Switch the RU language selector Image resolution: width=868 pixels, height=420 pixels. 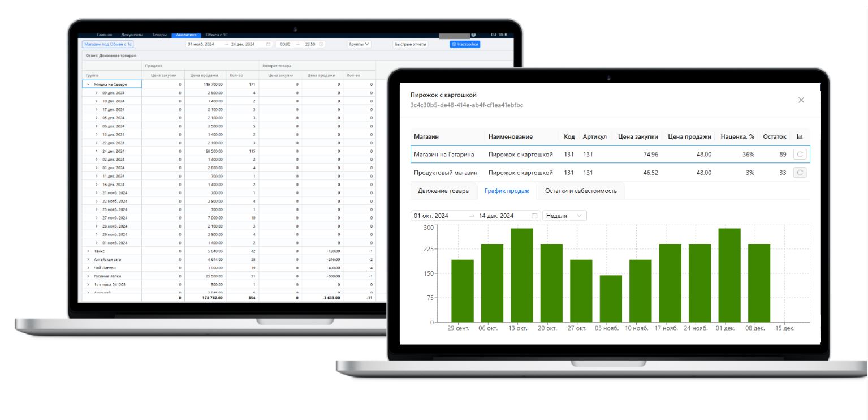pos(494,35)
